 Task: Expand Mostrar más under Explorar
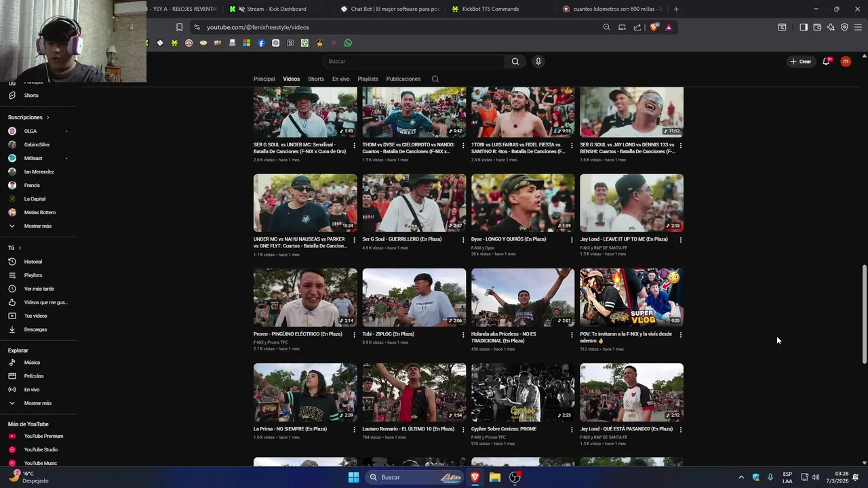tap(38, 403)
